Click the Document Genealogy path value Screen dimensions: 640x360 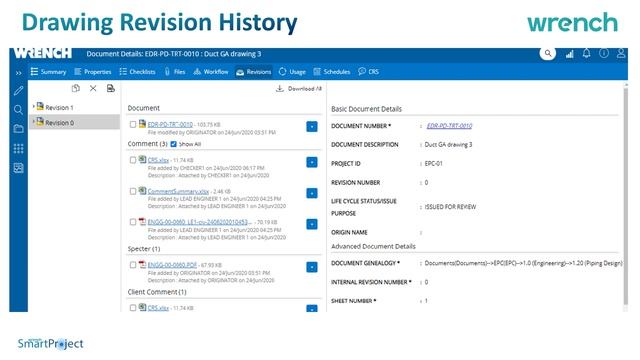coord(523,263)
